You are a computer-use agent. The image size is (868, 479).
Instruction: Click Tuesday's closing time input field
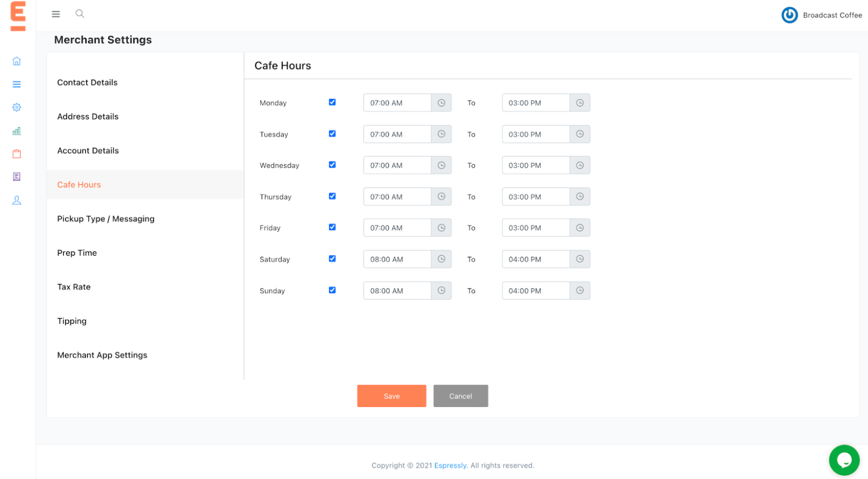[536, 134]
